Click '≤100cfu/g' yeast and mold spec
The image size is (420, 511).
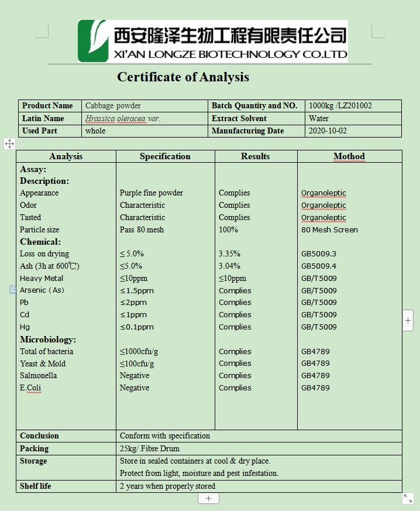[137, 363]
